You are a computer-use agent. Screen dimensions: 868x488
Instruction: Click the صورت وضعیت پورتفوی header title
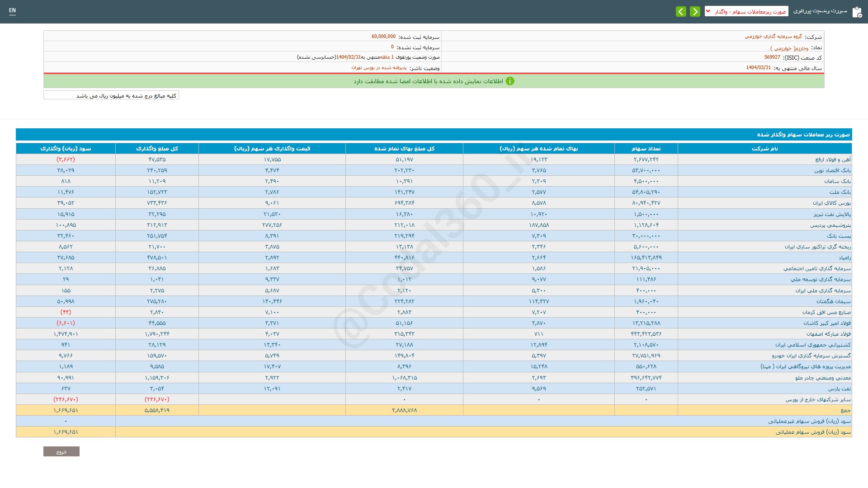click(820, 11)
